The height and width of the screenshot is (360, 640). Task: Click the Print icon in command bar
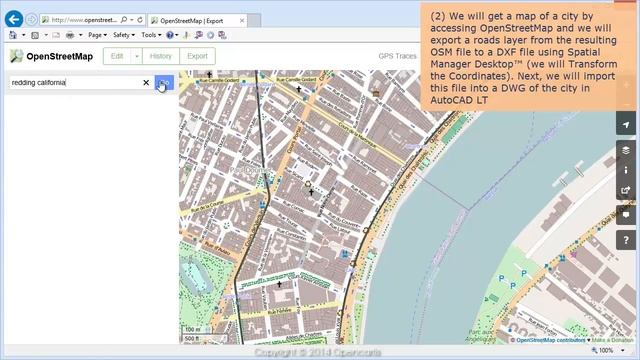(x=70, y=35)
